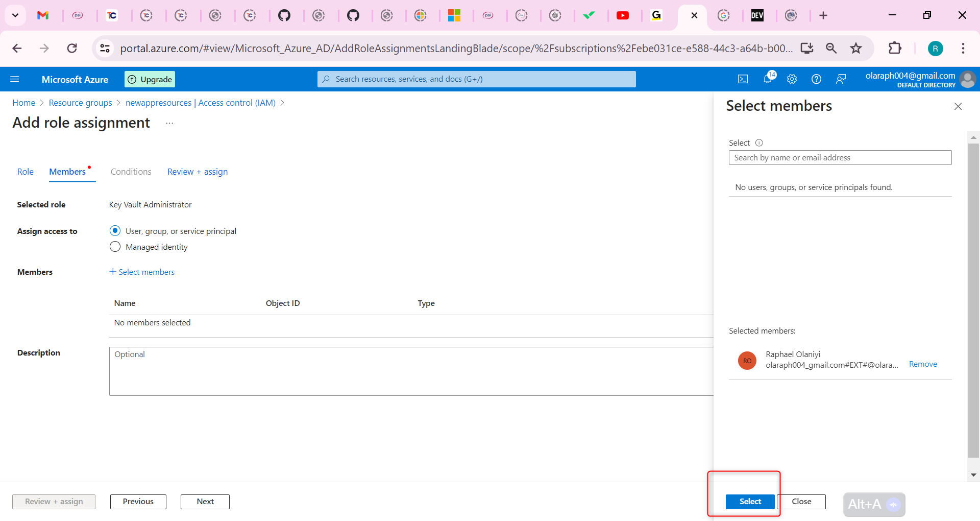Click the Review + assign bottom button
This screenshot has width=980, height=521.
point(54,502)
